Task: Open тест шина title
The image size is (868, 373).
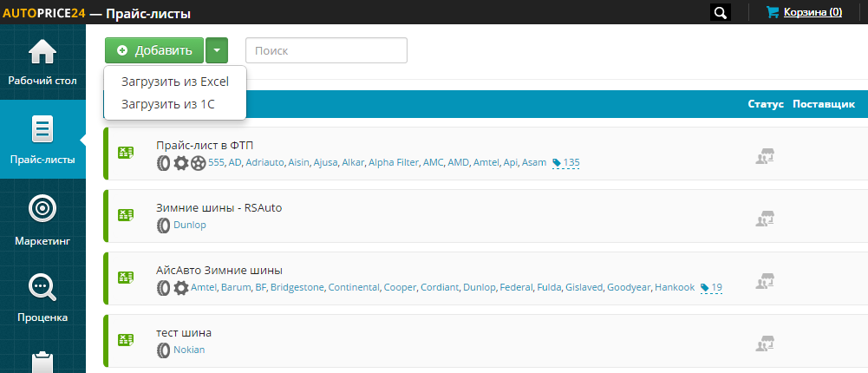Action: click(x=184, y=332)
